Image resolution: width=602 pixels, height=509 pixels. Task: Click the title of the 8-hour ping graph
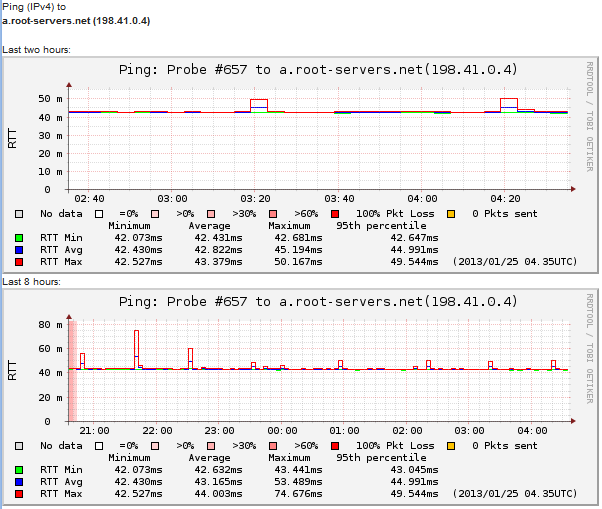(x=317, y=301)
